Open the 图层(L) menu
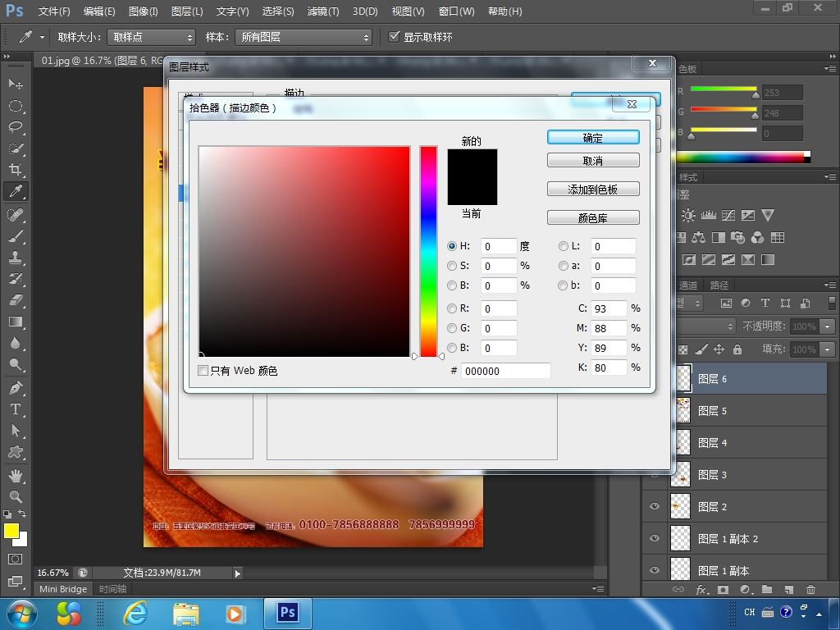The width and height of the screenshot is (840, 630). coord(187,11)
